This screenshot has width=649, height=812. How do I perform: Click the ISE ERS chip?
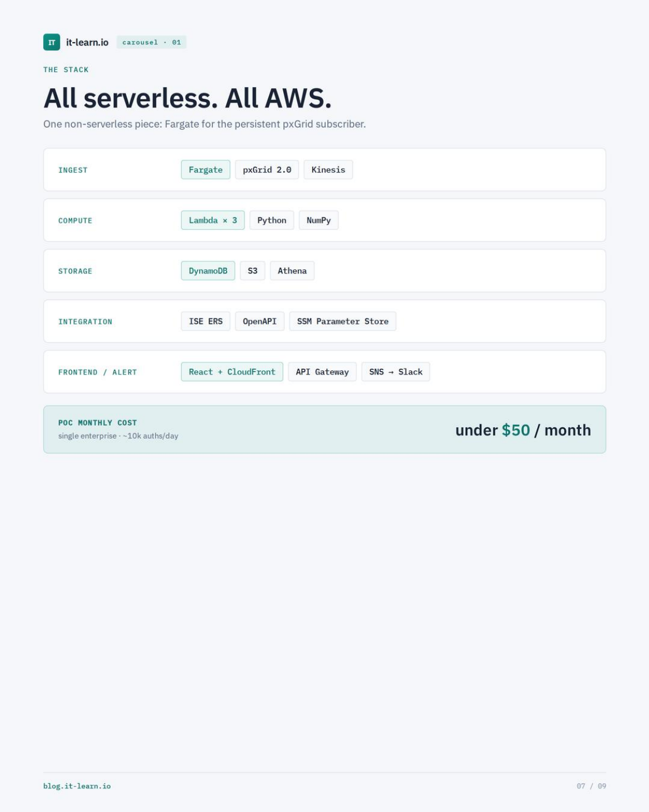pos(205,321)
